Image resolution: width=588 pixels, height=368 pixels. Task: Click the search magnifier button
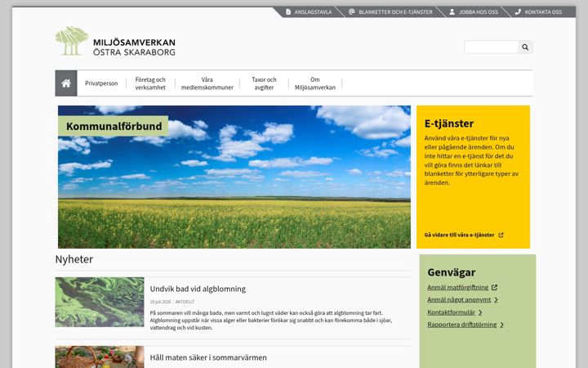point(525,47)
